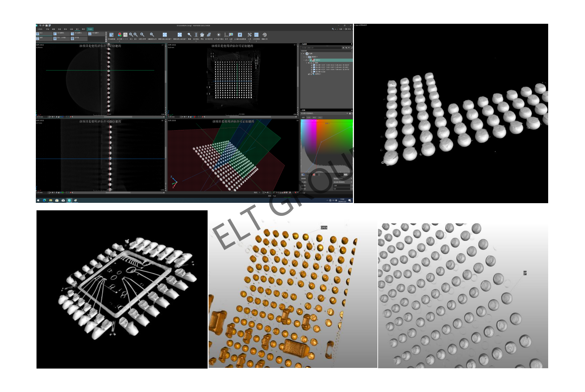Viewport: 585px width, 392px height.
Task: Open the 文件(F) menu
Action: coord(40,29)
